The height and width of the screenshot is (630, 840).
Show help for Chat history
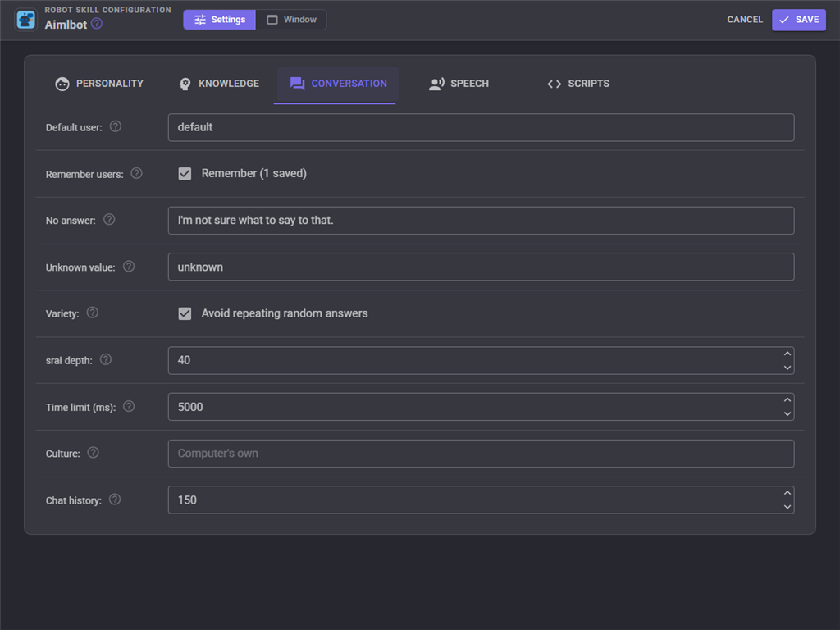(115, 500)
